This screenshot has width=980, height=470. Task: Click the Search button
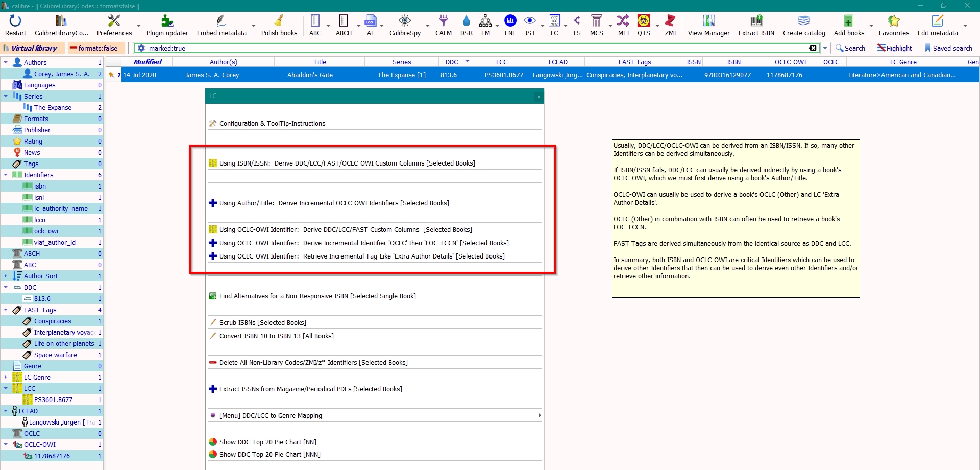point(850,48)
